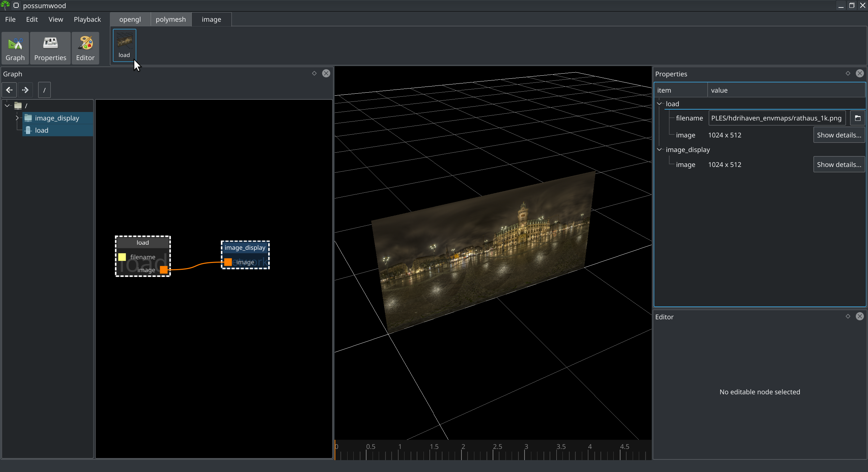Switch to the polymesh tab
This screenshot has height=472, width=868.
click(171, 19)
